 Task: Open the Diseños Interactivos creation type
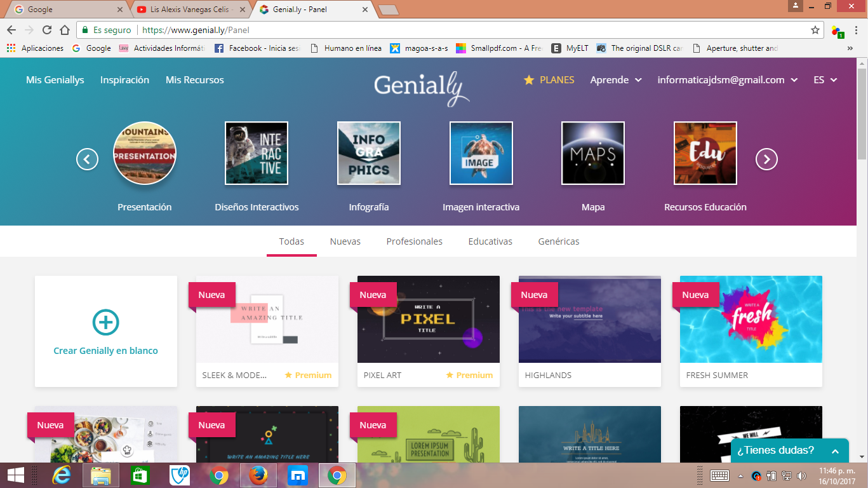click(x=256, y=152)
